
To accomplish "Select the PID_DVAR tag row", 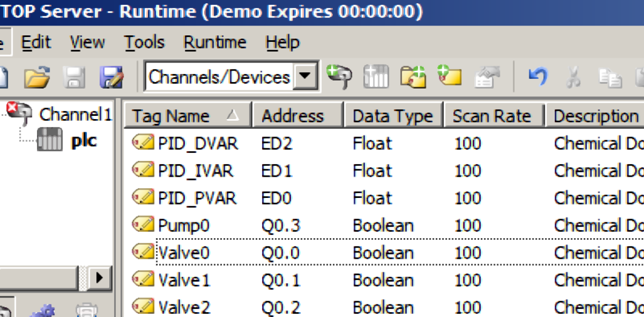I will (384, 144).
